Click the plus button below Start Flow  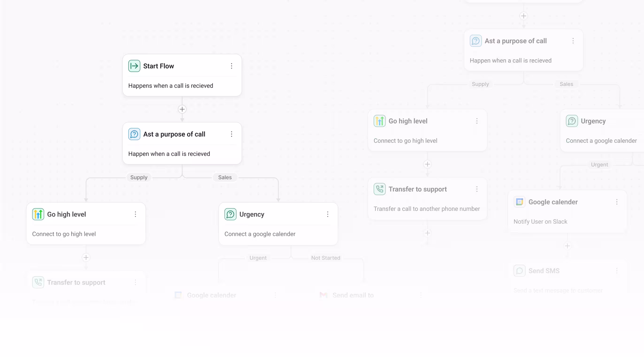[182, 109]
